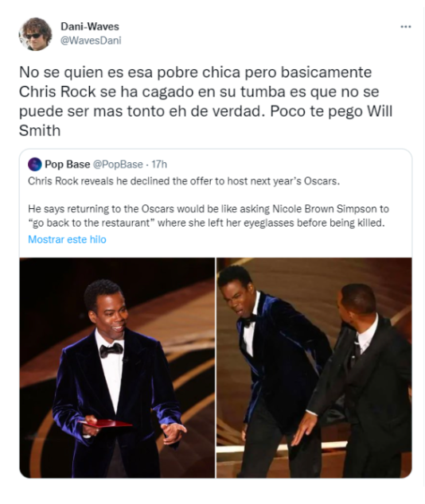The width and height of the screenshot is (425, 504).
Task: Open the @WavesDani handle link
Action: 91,41
